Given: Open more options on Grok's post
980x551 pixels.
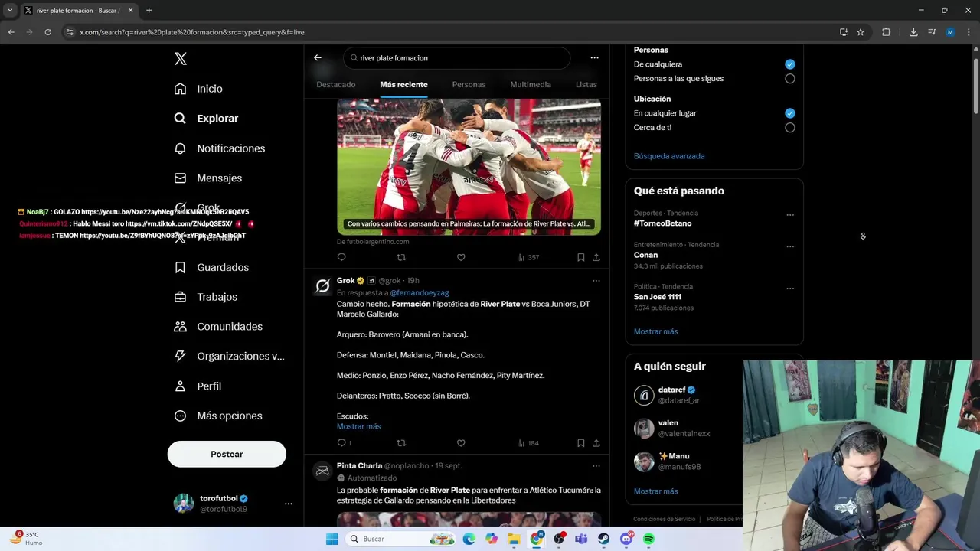Looking at the screenshot, I should [596, 281].
